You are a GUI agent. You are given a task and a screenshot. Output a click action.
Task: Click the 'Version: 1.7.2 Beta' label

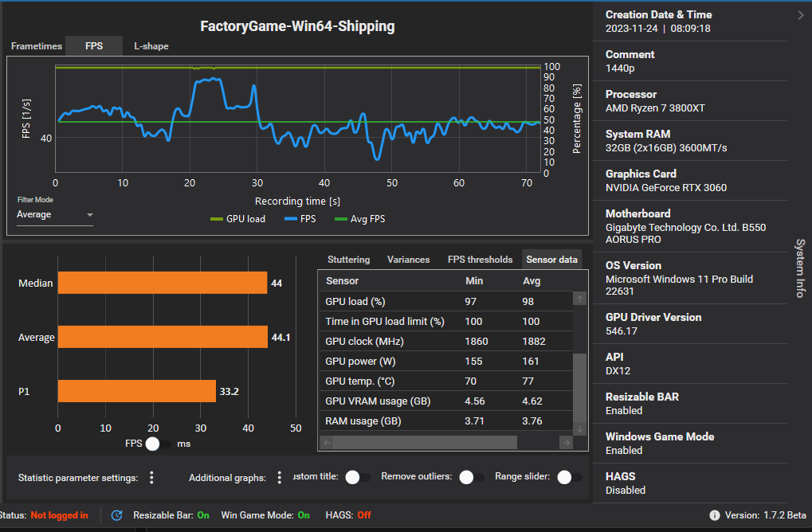click(766, 515)
